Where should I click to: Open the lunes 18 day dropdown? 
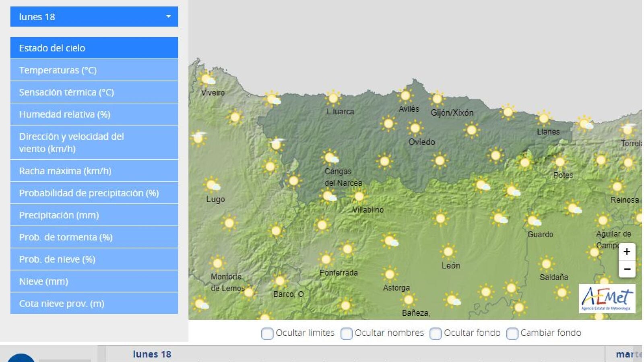(94, 17)
